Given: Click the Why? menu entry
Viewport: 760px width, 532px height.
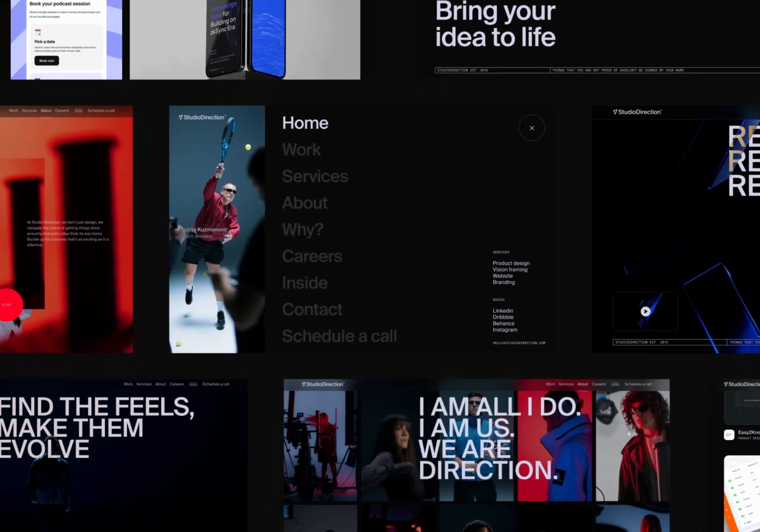Looking at the screenshot, I should [x=302, y=229].
